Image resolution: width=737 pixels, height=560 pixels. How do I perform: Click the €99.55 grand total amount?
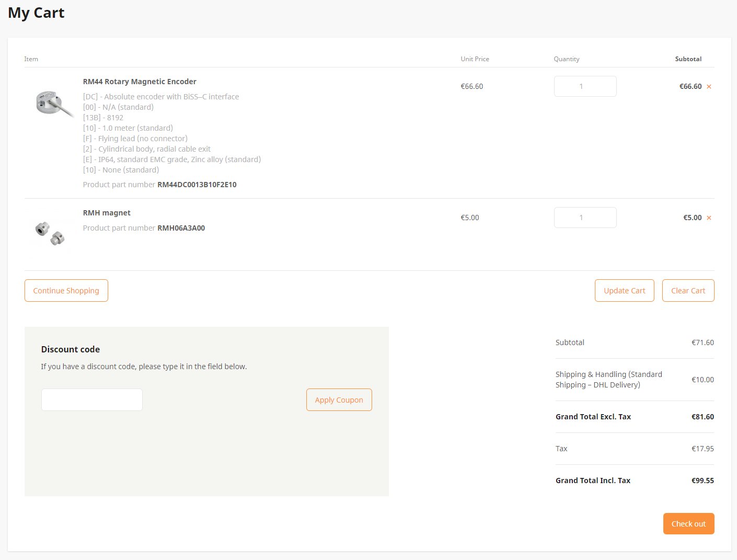pos(703,481)
